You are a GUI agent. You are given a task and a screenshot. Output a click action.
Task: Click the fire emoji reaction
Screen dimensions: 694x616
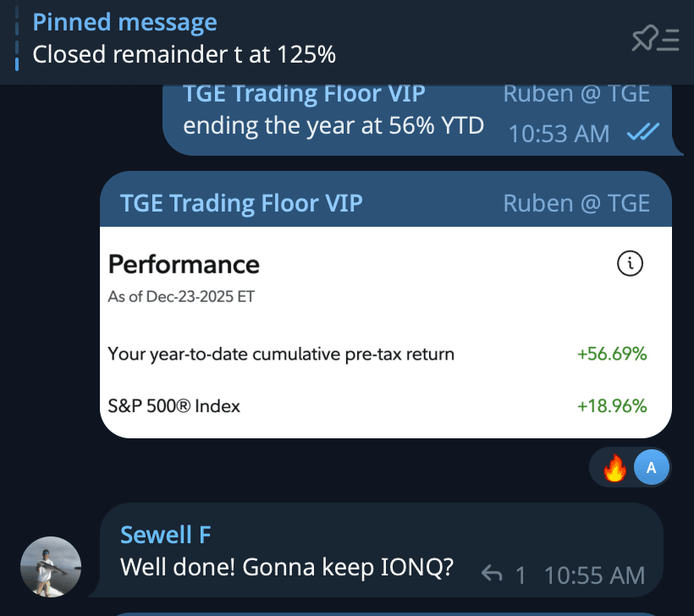point(615,468)
